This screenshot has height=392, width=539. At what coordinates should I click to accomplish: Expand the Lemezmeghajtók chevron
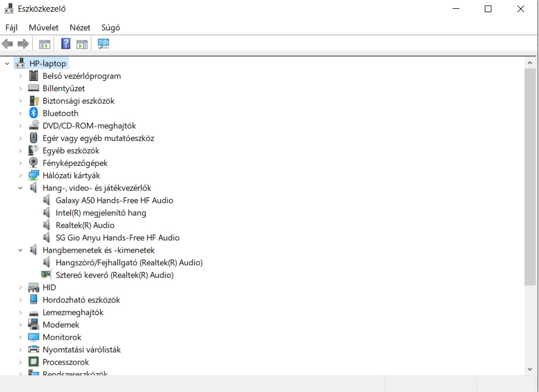coord(20,312)
